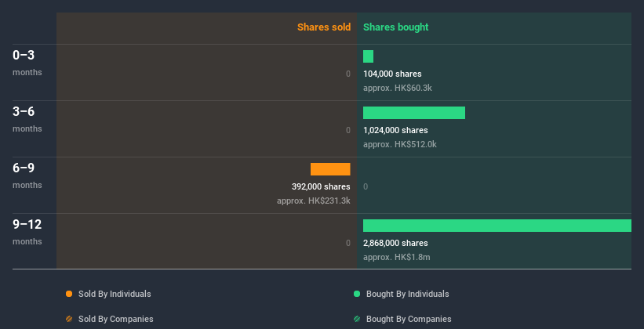
Task: Select the Sold By Companies legend label
Action: (116, 319)
